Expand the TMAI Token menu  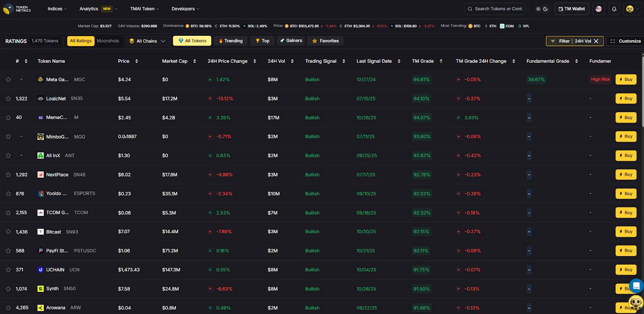coord(144,9)
